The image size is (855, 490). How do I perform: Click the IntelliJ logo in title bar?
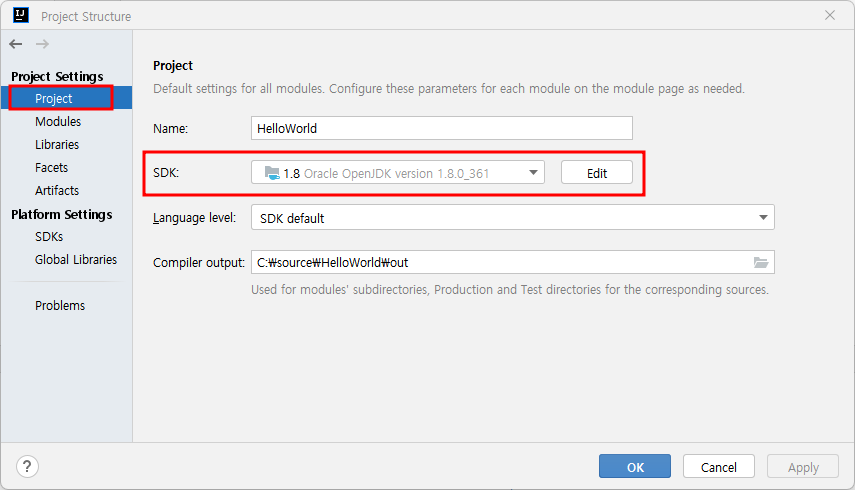coord(21,15)
